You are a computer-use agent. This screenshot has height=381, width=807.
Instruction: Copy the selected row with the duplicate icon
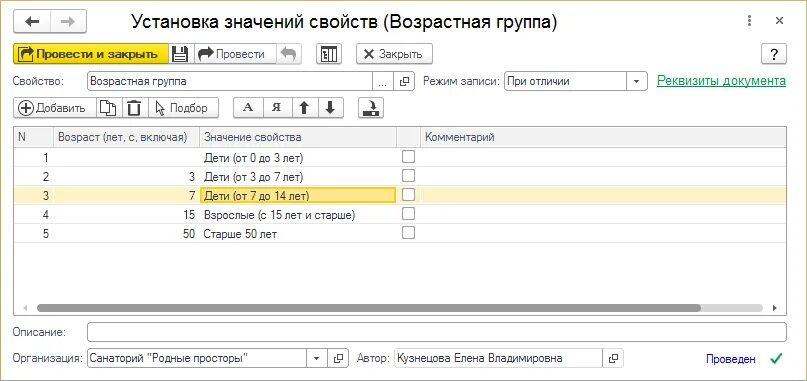point(108,108)
